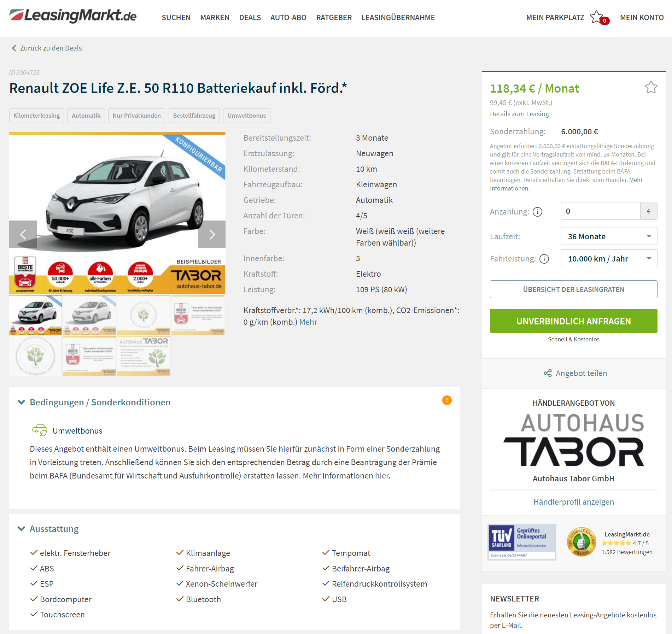Click the Angebot teilen link text
The image size is (672, 634).
coord(581,373)
